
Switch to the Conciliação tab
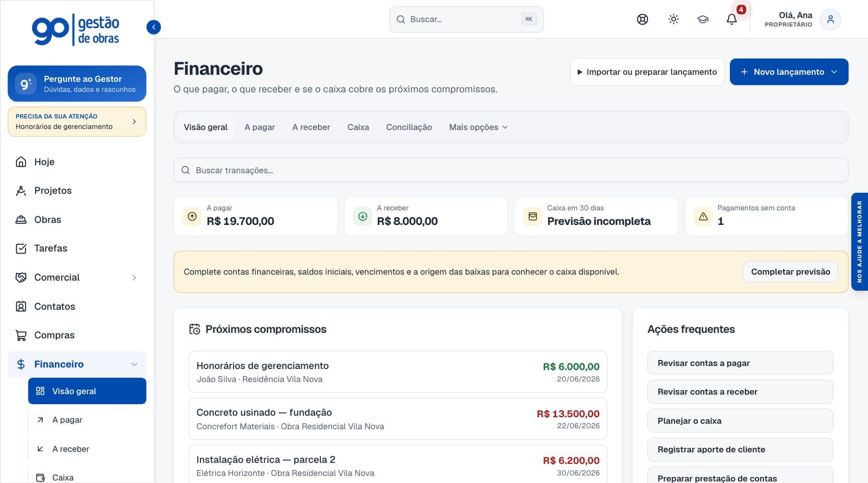[409, 128]
